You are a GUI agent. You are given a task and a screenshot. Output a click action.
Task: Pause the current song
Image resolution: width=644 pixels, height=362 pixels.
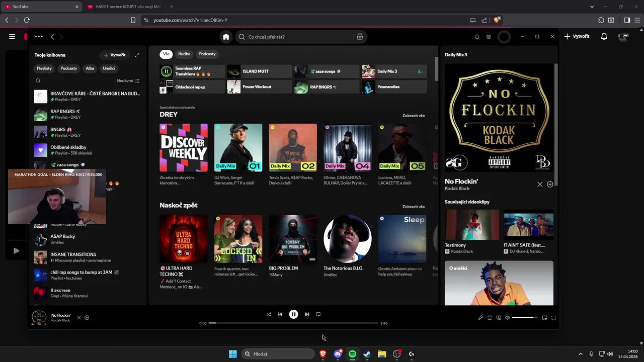[x=293, y=314]
